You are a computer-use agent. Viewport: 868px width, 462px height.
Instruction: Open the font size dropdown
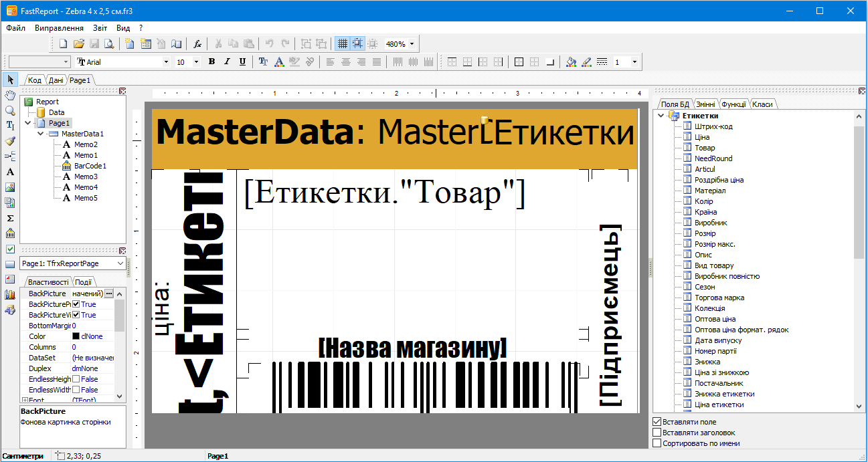(196, 61)
